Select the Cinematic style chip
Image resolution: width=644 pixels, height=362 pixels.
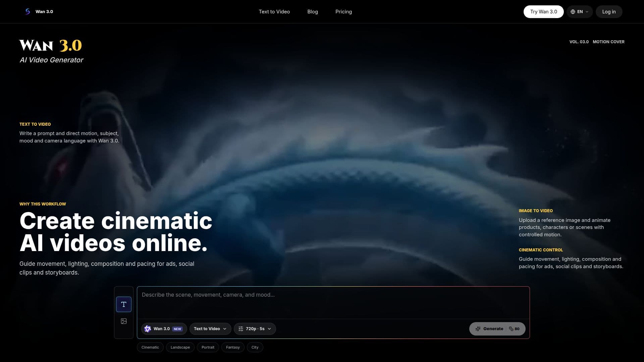tap(150, 347)
